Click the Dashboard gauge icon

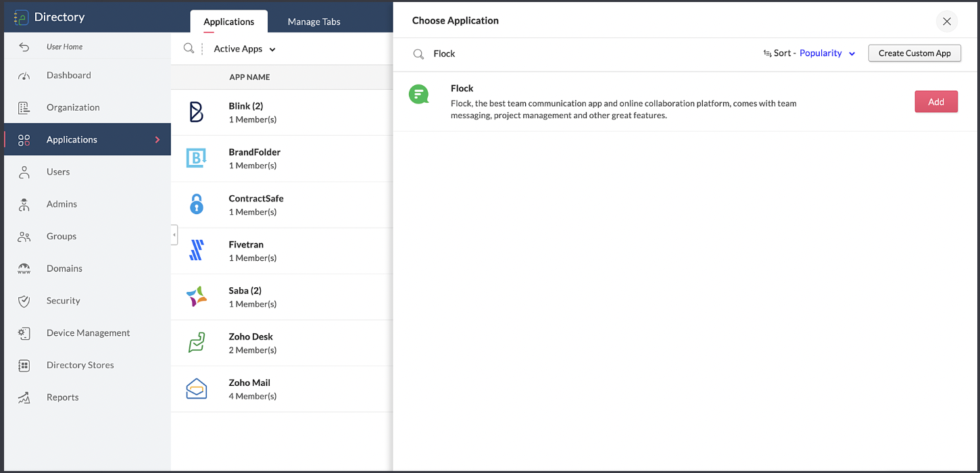[x=24, y=76]
